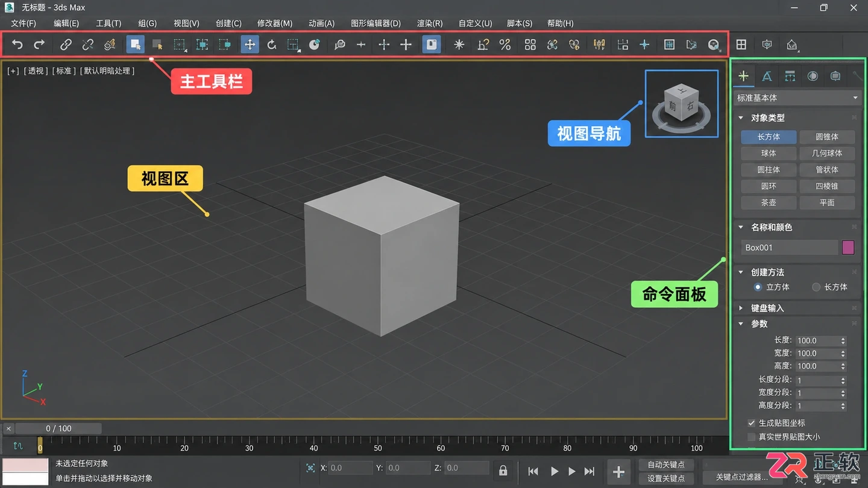Select the Link (chain) tool

(x=66, y=45)
